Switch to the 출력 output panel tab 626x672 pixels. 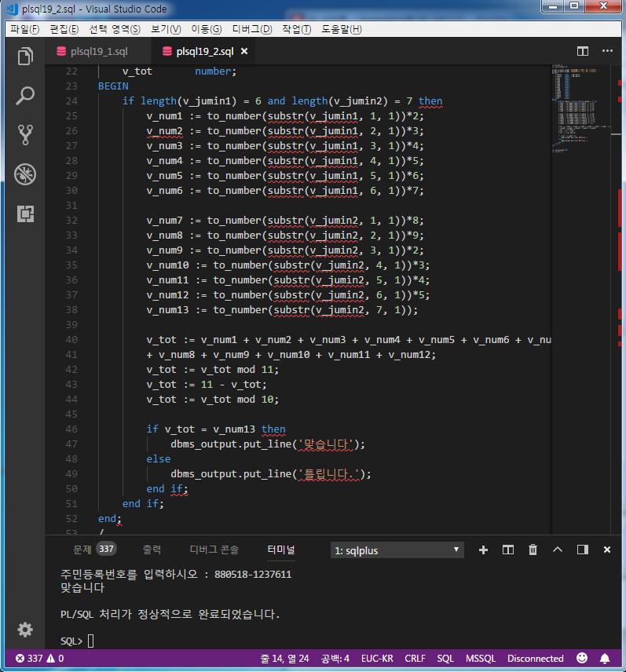click(x=152, y=550)
